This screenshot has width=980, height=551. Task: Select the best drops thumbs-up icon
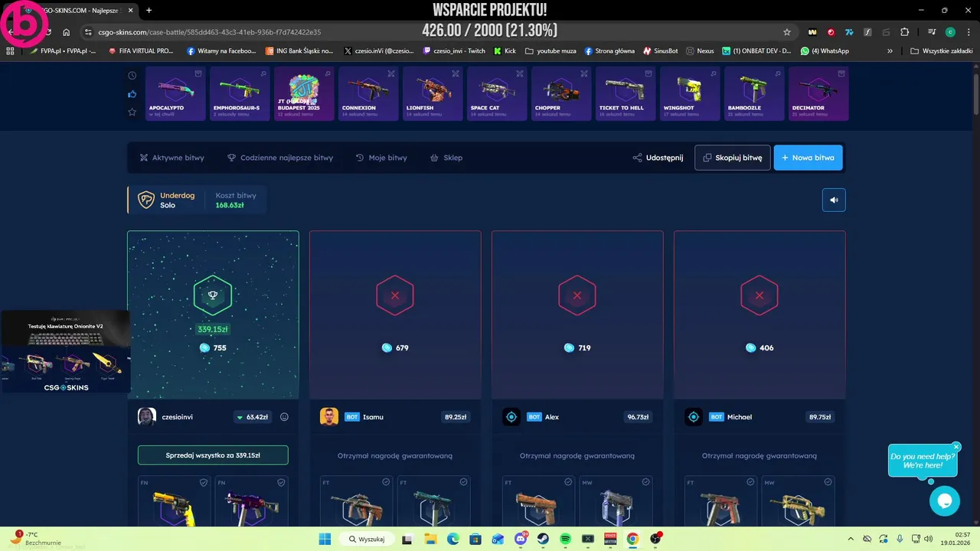pos(132,93)
